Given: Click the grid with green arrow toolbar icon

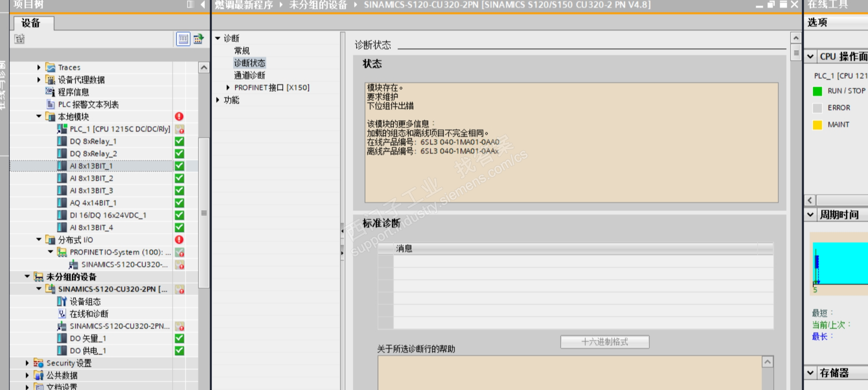Looking at the screenshot, I should [198, 39].
